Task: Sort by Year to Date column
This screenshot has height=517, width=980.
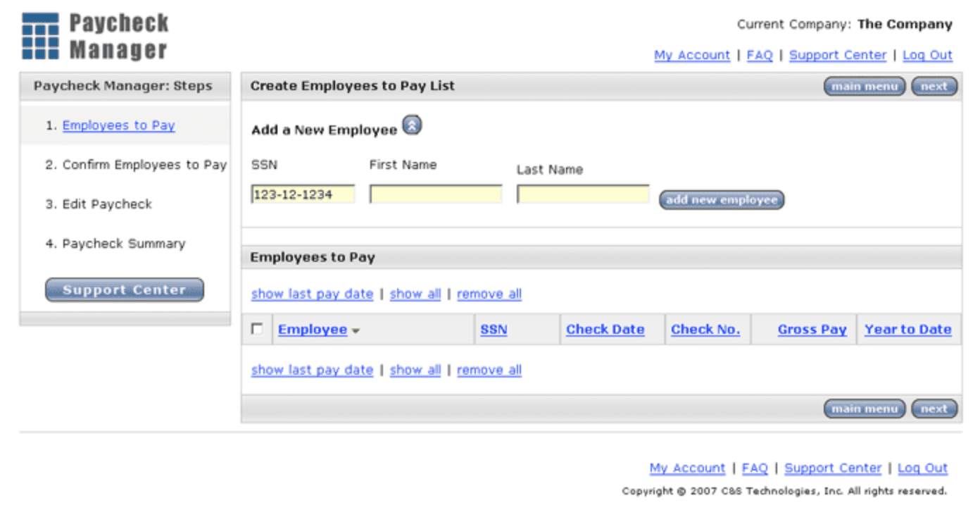Action: click(908, 329)
